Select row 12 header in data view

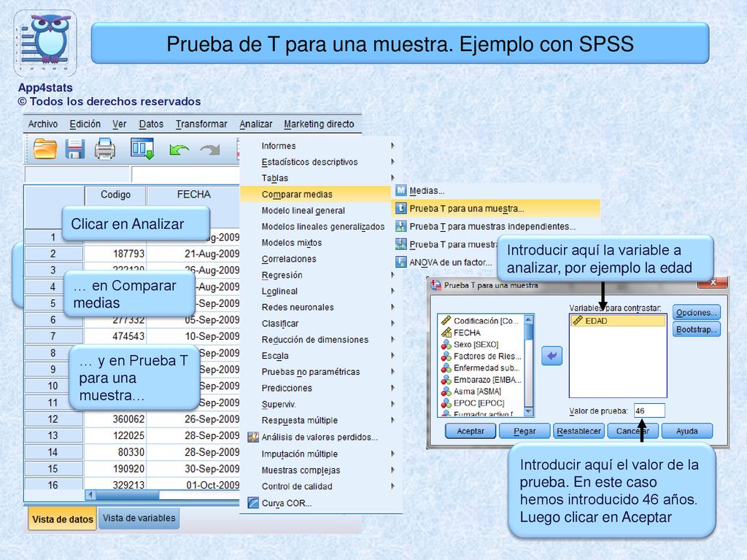pos(53,419)
